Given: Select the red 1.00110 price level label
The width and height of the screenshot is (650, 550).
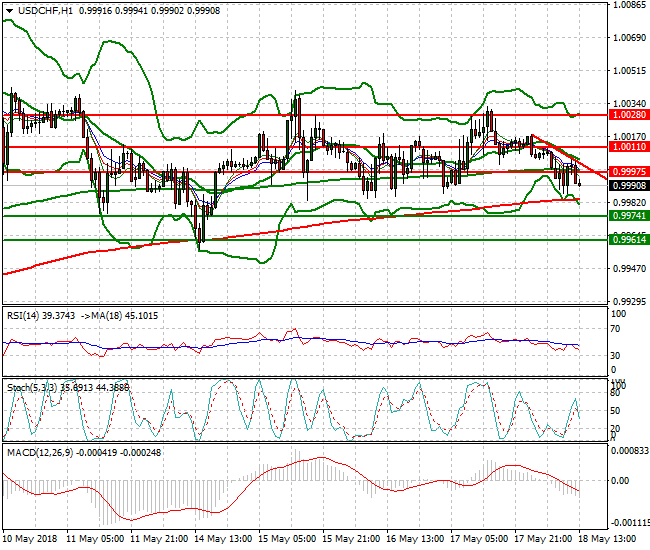Looking at the screenshot, I should coord(629,147).
